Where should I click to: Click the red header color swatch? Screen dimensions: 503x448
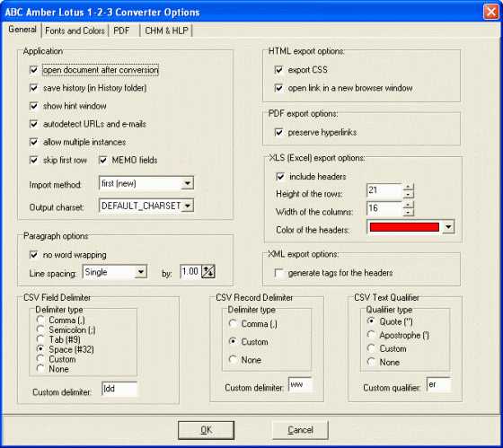pyautogui.click(x=404, y=227)
